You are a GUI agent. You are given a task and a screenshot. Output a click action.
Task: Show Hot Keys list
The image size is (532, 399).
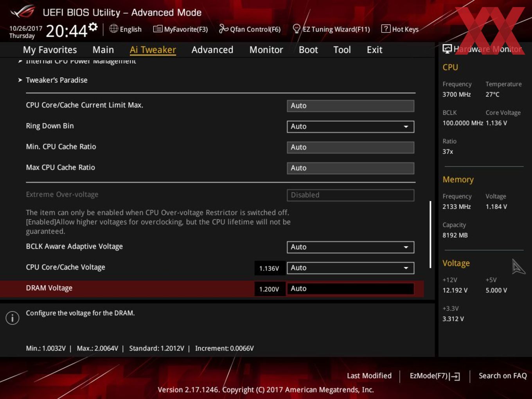[400, 29]
